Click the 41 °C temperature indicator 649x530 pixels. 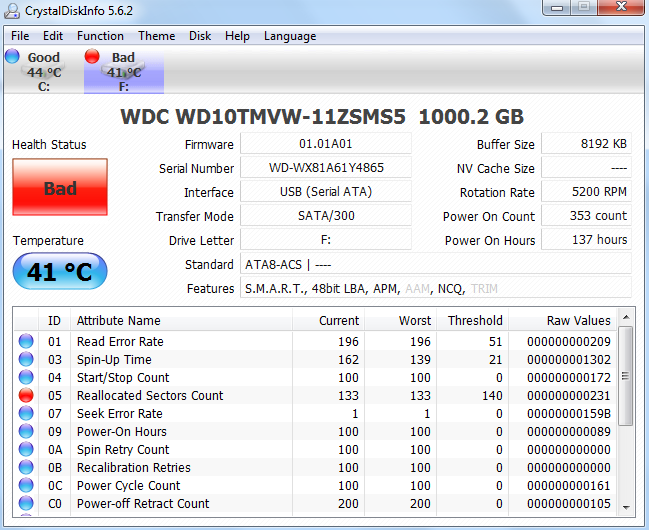[60, 271]
